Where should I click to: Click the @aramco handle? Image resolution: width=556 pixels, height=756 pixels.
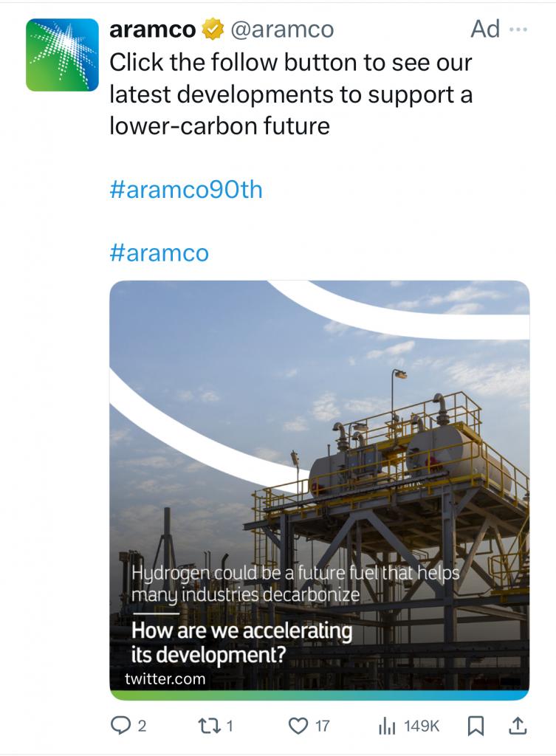[x=282, y=30]
